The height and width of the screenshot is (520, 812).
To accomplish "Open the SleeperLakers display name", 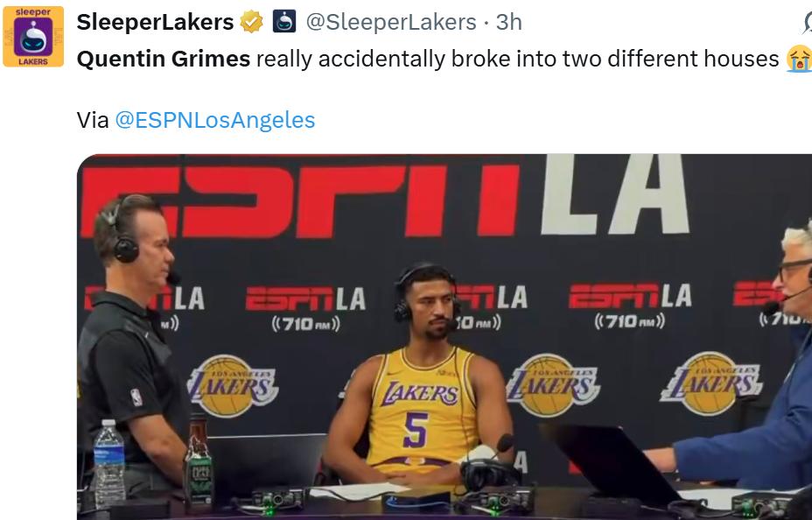I will (x=156, y=22).
